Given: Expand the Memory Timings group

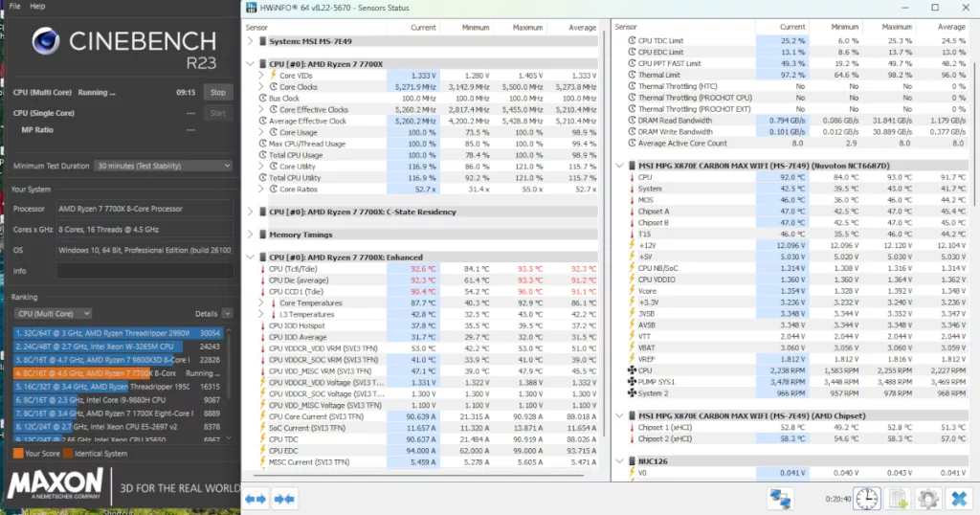Looking at the screenshot, I should tap(250, 235).
